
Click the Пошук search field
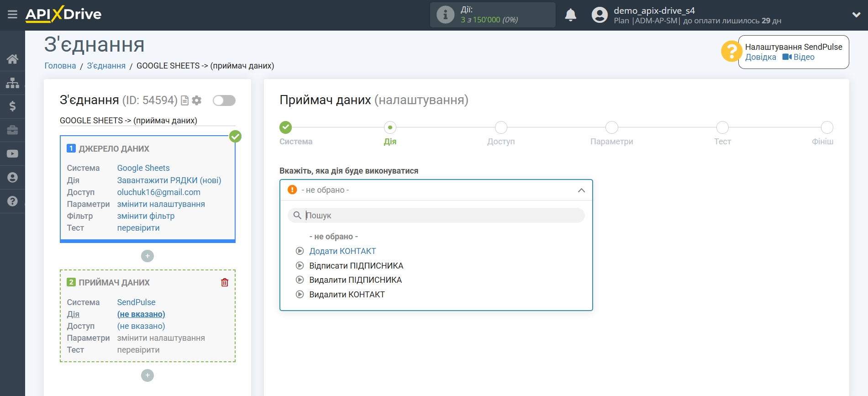(436, 216)
